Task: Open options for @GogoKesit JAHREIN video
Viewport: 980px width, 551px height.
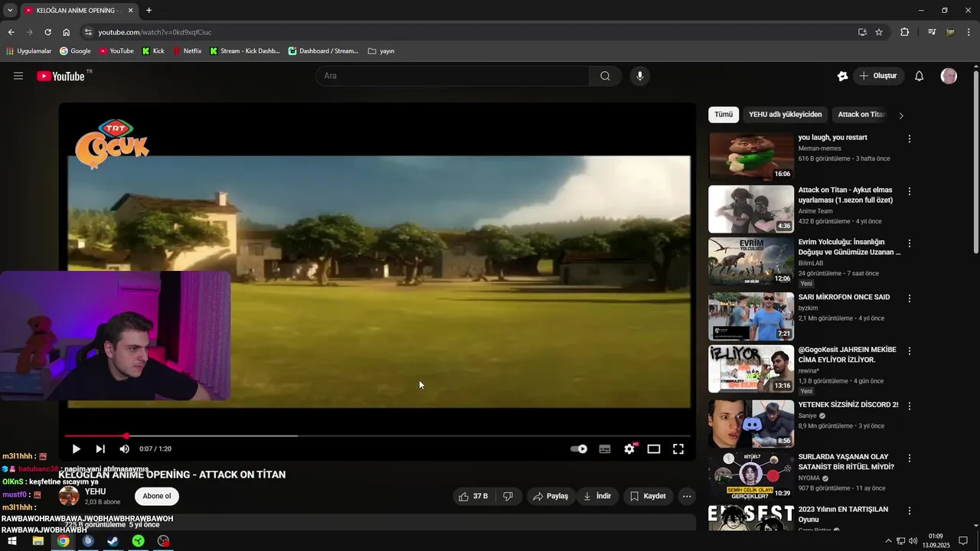Action: (x=910, y=351)
